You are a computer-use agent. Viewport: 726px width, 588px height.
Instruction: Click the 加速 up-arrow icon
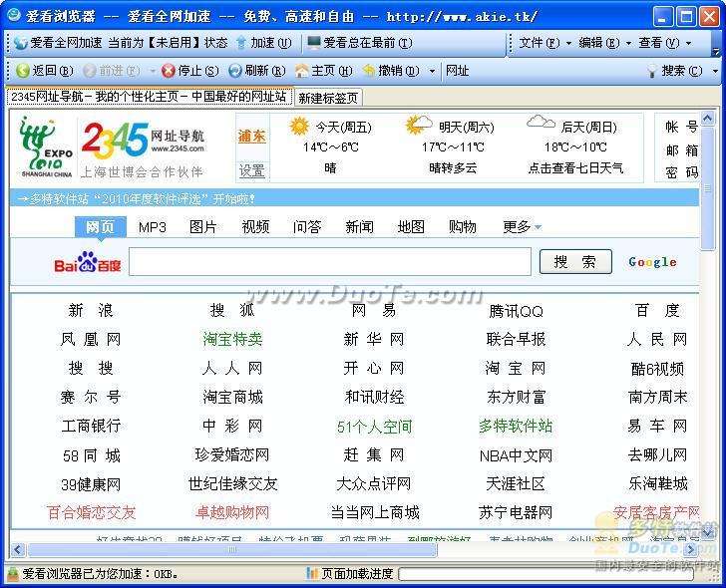(241, 43)
